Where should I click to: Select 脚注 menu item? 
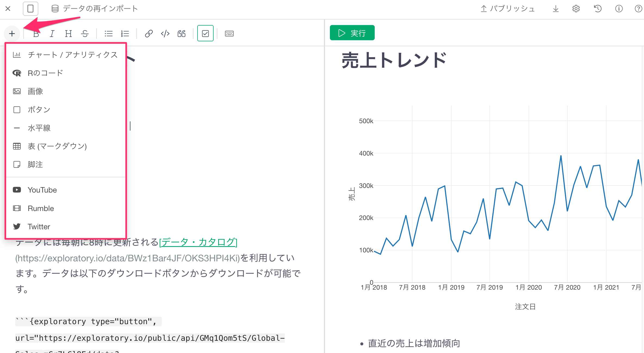(x=65, y=165)
